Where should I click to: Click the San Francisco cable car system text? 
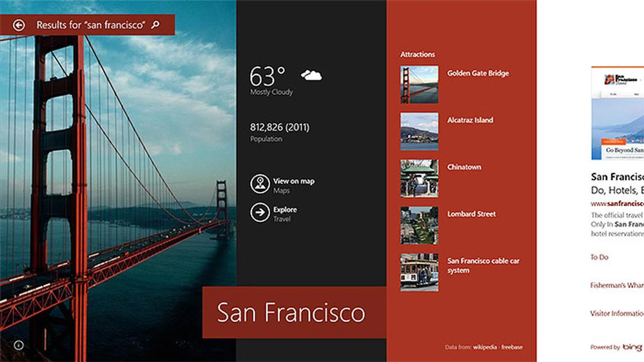point(483,265)
